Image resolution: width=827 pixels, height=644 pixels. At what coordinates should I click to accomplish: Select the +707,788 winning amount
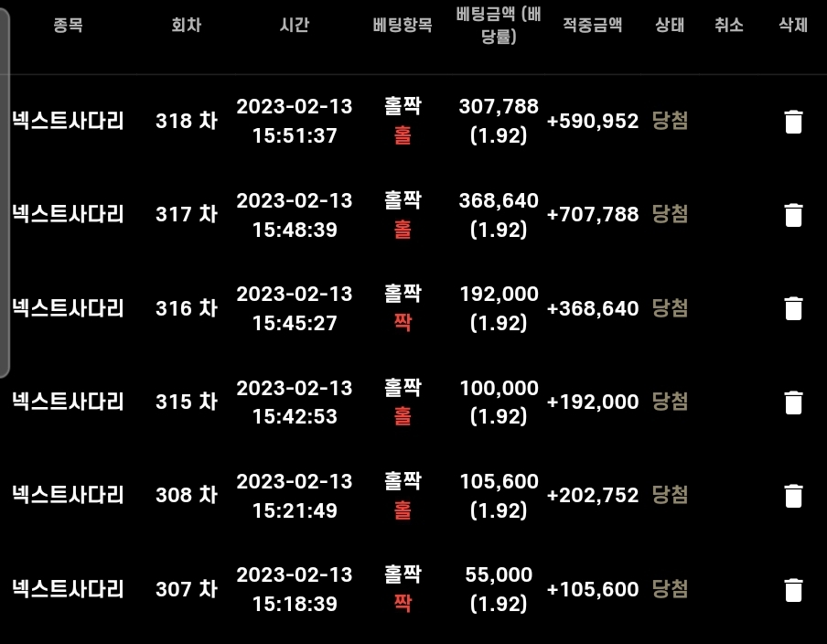(x=593, y=215)
